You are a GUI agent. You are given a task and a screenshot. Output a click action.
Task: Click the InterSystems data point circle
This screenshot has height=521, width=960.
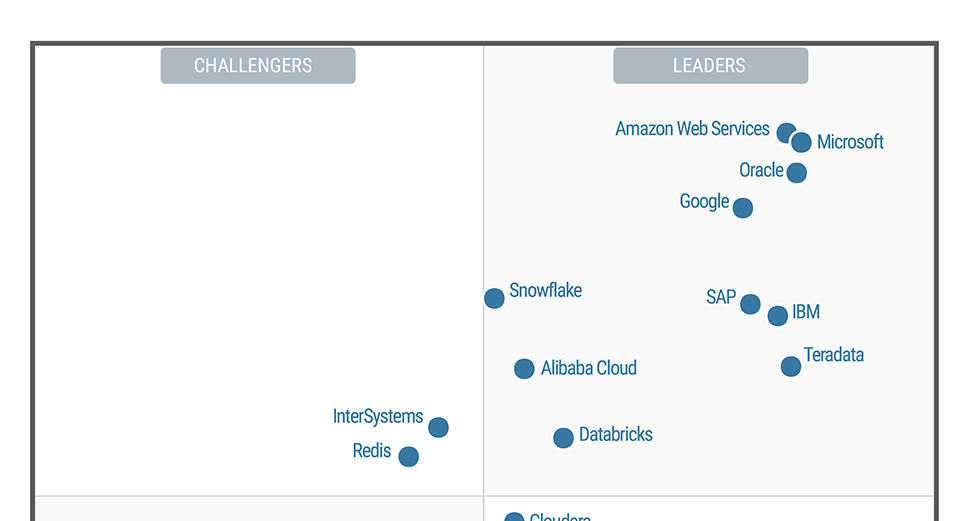point(438,427)
